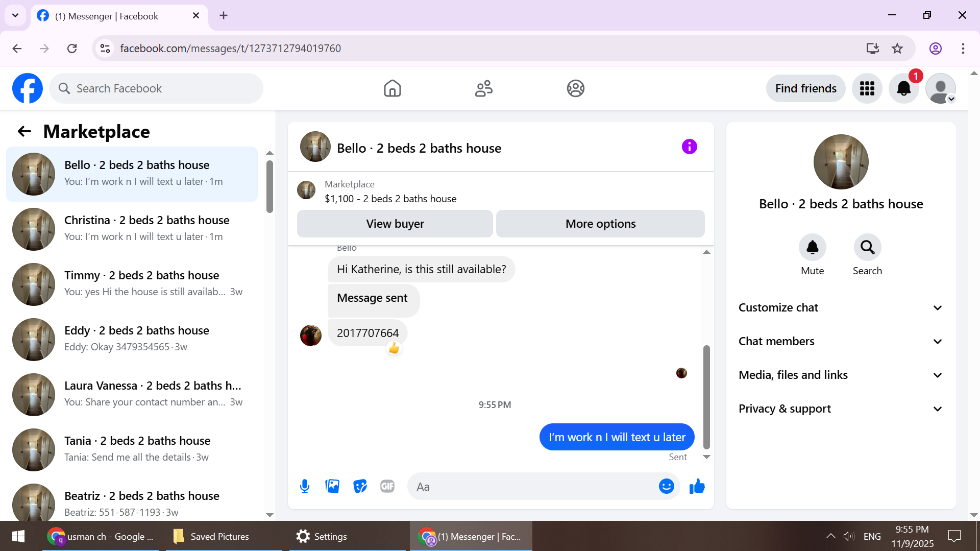Go to the Home feed icon
The image size is (980, 551).
pos(392,88)
